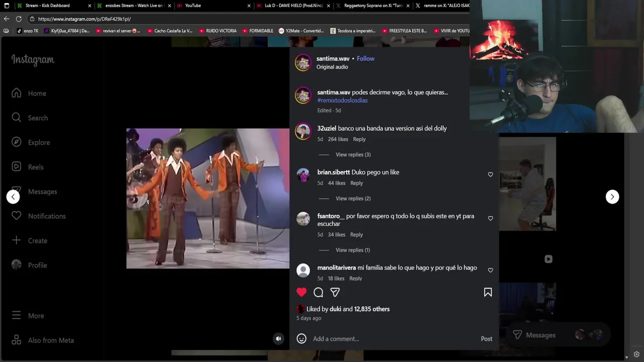
Task: Click the browser back arrow
Action: tap(7, 19)
